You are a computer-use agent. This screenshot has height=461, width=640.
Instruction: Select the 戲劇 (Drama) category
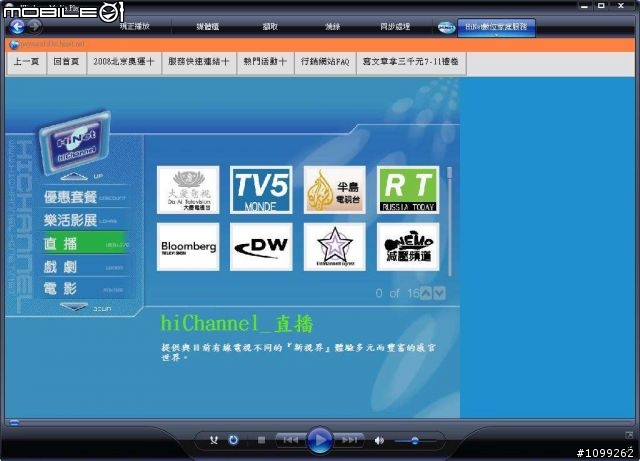click(x=85, y=267)
